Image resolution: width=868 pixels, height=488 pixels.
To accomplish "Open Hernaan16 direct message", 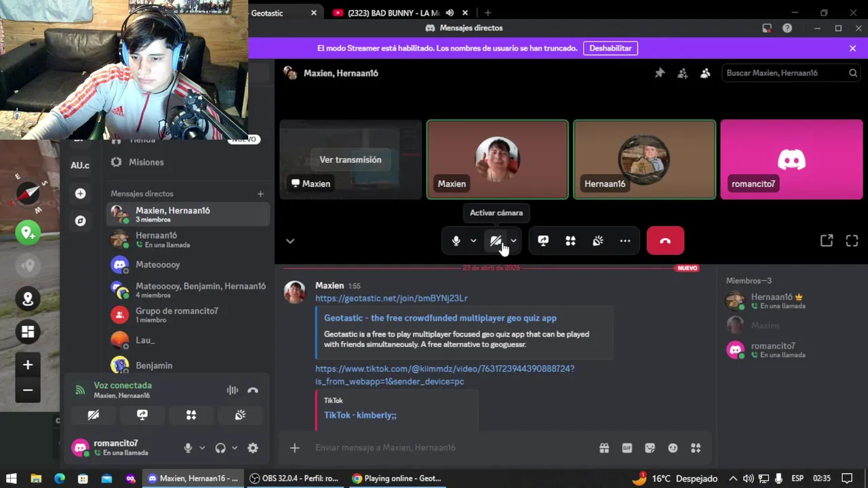I will (188, 239).
